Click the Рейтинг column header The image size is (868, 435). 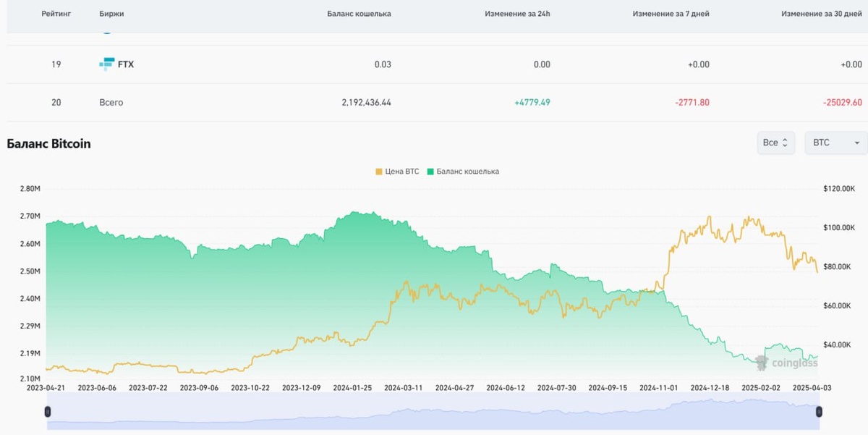(56, 14)
